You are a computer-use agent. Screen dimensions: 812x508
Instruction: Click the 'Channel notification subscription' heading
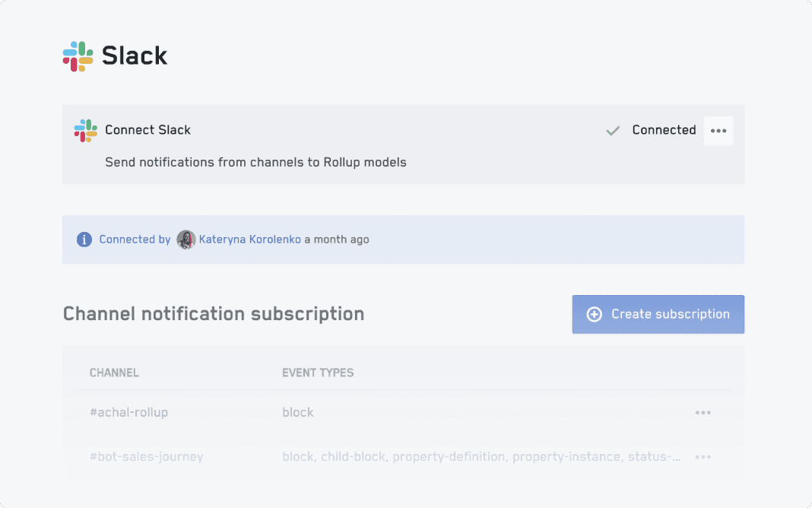(214, 314)
